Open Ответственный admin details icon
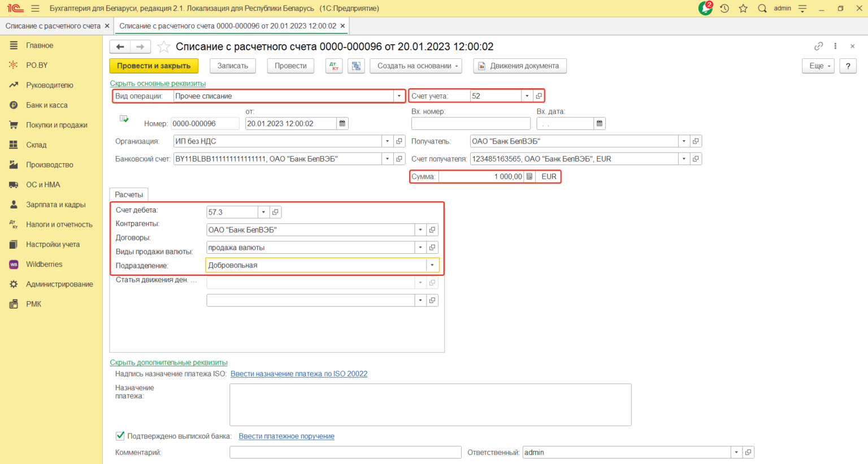This screenshot has width=868, height=464. [x=748, y=453]
